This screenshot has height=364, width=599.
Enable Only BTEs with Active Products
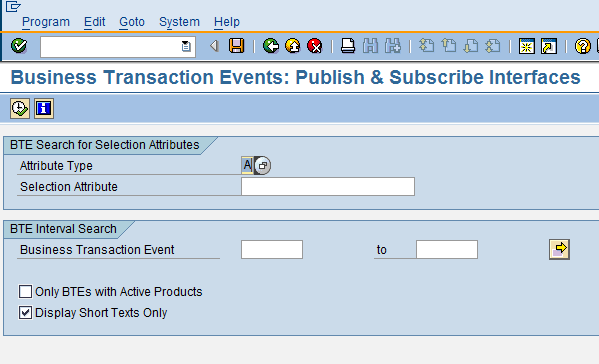26,291
